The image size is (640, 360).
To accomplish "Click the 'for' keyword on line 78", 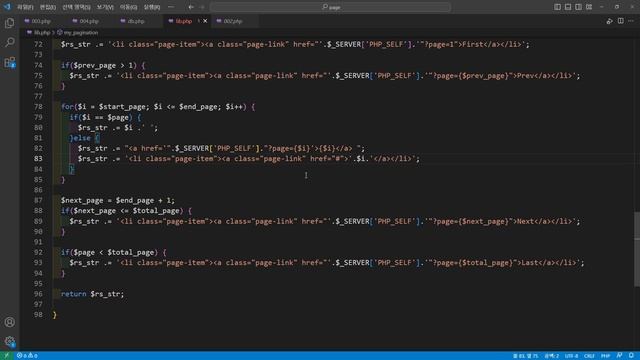I will click(67, 107).
